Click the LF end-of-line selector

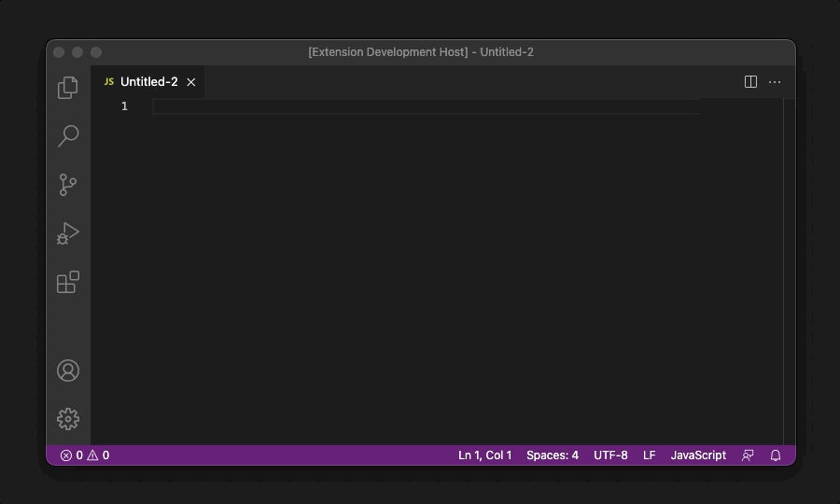point(649,455)
